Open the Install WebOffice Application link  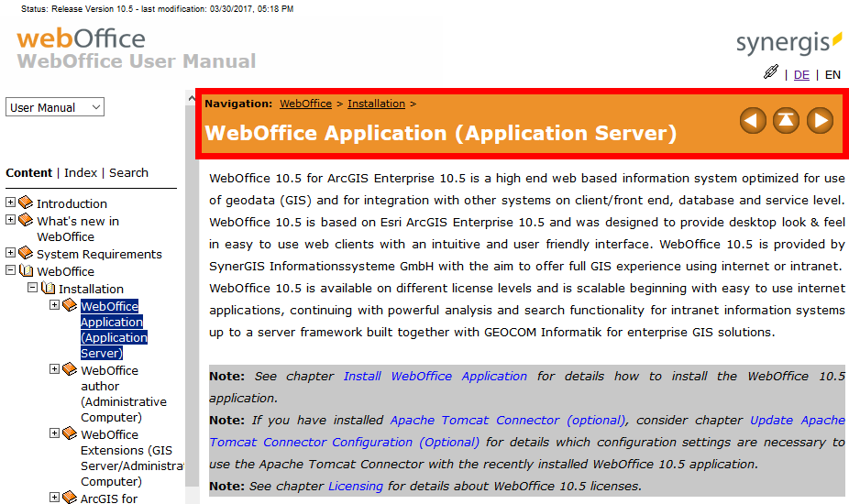point(435,376)
